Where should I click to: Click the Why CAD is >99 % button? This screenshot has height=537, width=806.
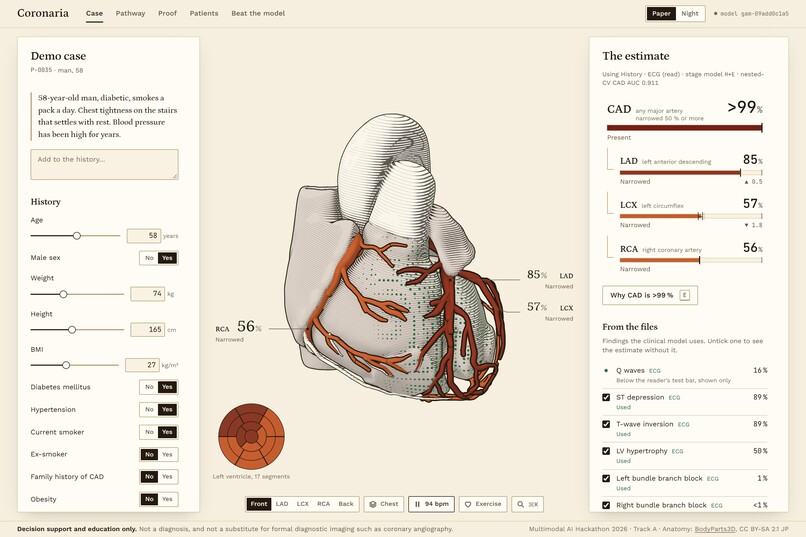650,295
